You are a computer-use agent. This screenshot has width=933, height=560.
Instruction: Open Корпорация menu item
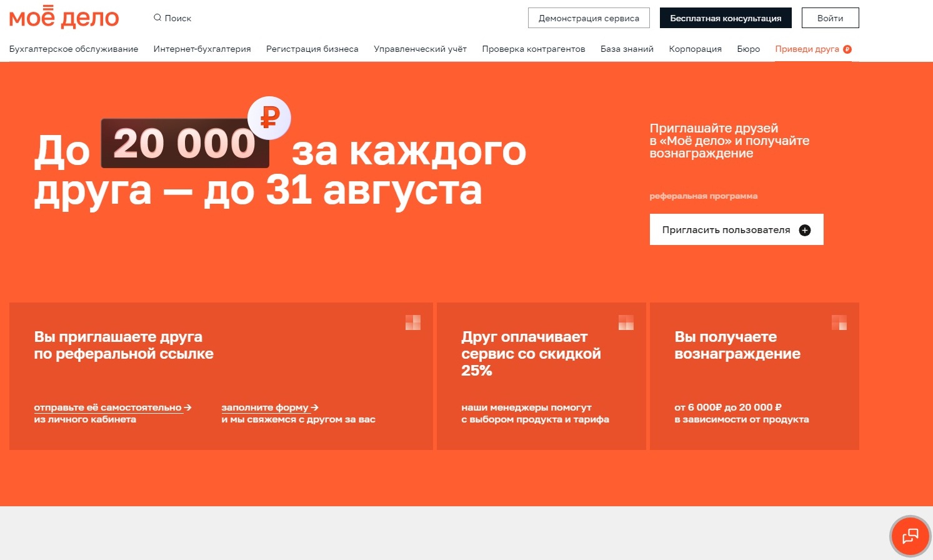(695, 49)
